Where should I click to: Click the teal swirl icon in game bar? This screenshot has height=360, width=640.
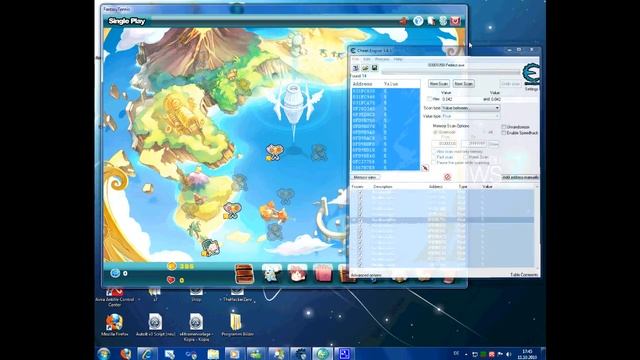(x=443, y=21)
